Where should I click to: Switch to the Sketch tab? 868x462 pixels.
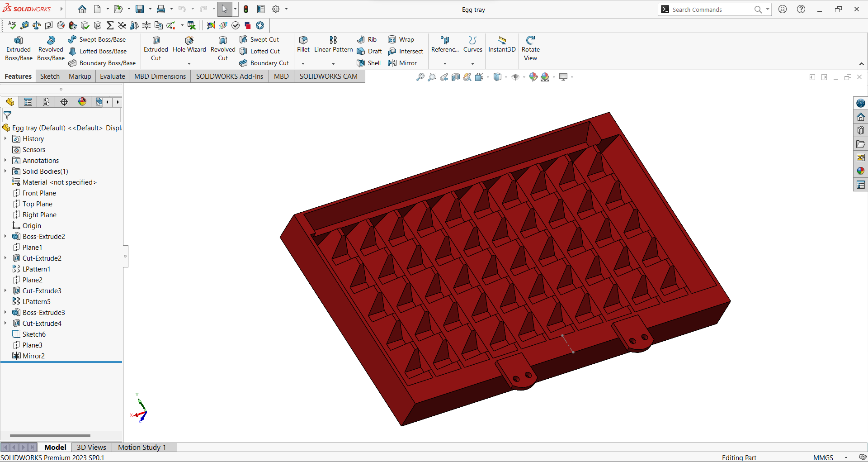point(50,76)
